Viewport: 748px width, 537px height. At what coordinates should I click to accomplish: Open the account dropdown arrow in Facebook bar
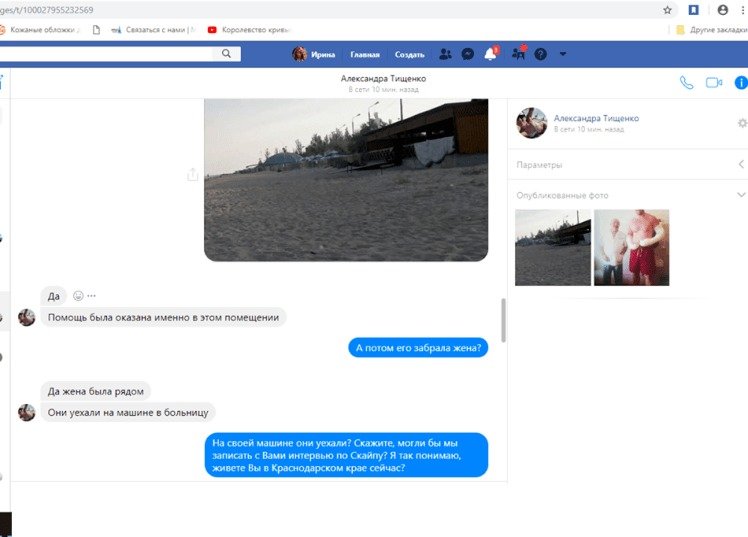(x=563, y=54)
